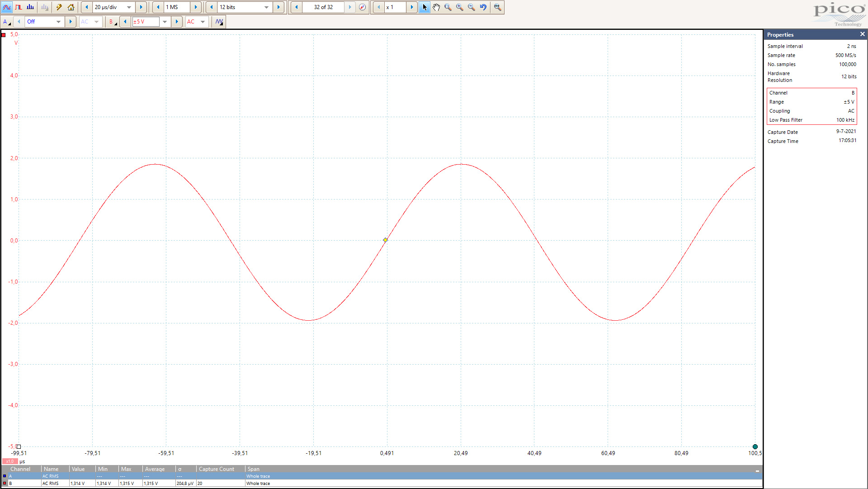The width and height of the screenshot is (868, 489).
Task: Switch to Spectrum mode icon
Action: (x=30, y=7)
